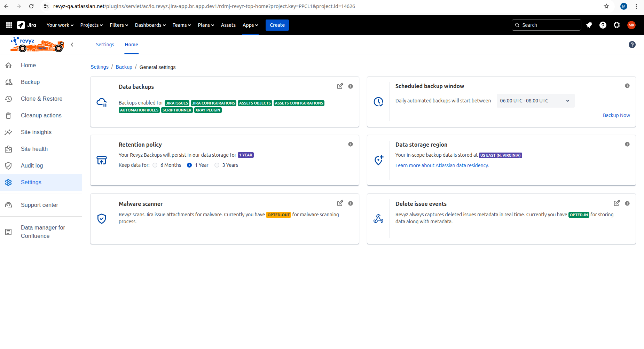This screenshot has width=644, height=349.
Task: Click info icon on Retention policy card
Action: [x=351, y=144]
